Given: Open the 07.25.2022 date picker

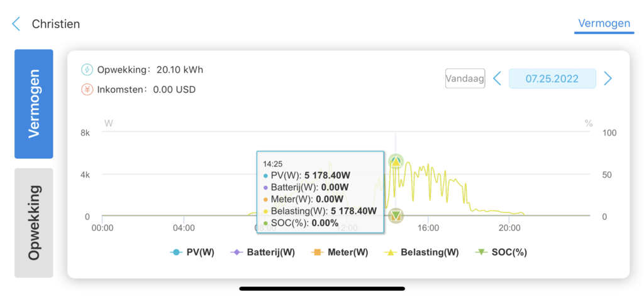Looking at the screenshot, I should [552, 78].
